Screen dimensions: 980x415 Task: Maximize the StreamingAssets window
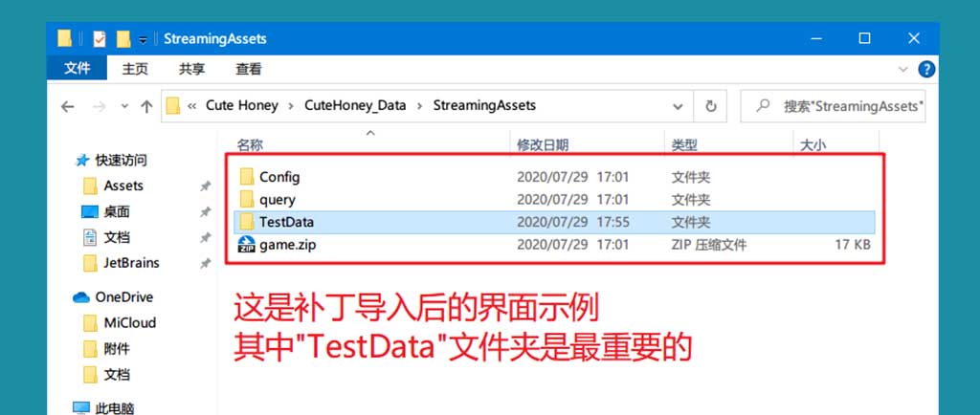pyautogui.click(x=864, y=38)
